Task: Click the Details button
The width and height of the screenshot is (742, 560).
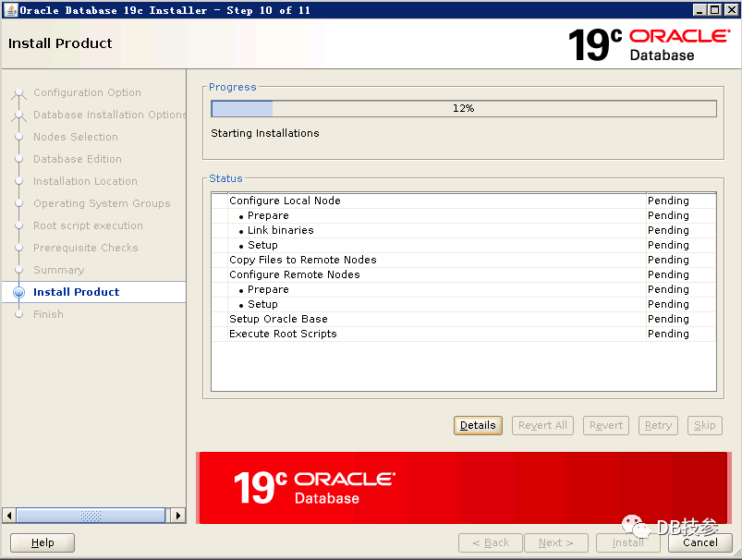Action: 478,425
